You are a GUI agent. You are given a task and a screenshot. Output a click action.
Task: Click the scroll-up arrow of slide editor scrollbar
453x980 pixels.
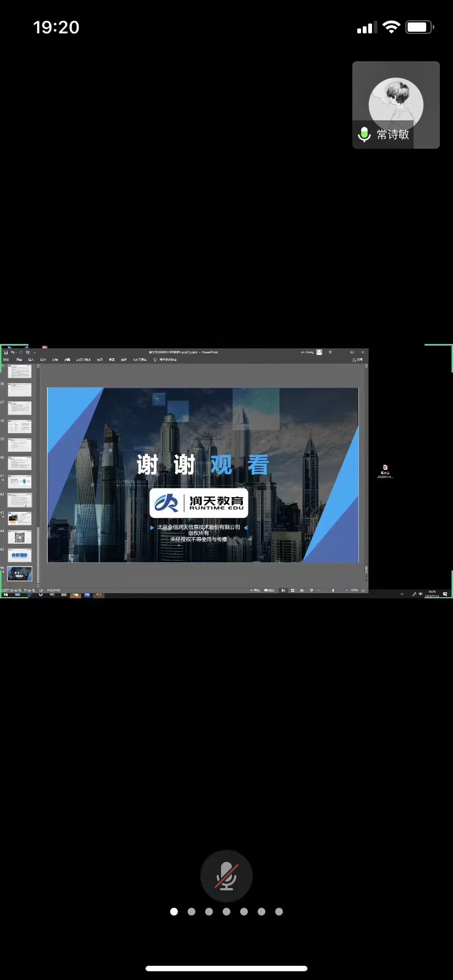[x=366, y=366]
